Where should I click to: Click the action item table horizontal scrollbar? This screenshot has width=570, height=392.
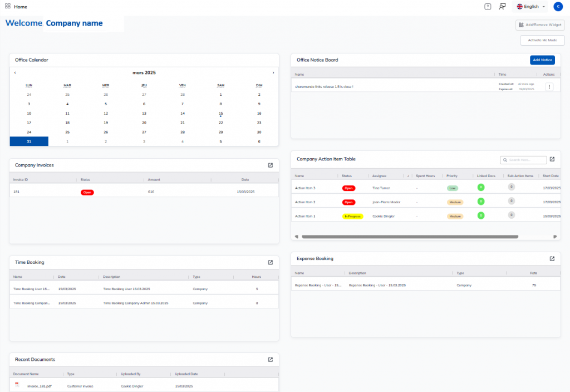point(409,237)
